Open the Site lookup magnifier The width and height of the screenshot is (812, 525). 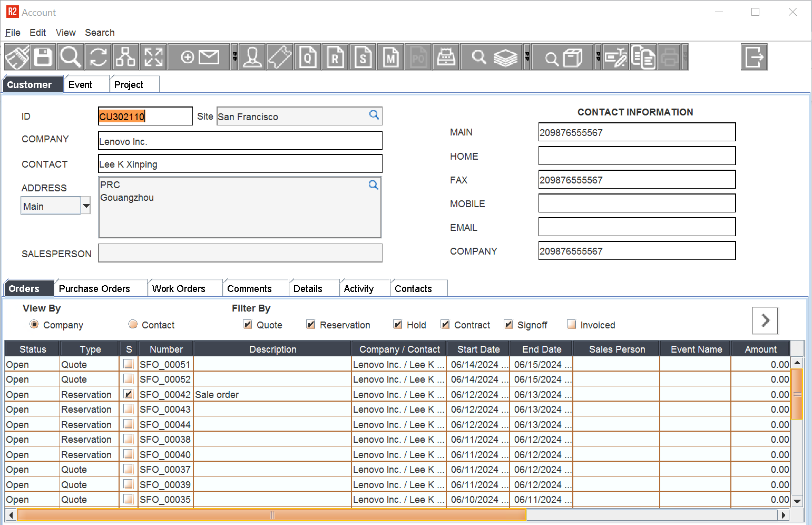374,115
